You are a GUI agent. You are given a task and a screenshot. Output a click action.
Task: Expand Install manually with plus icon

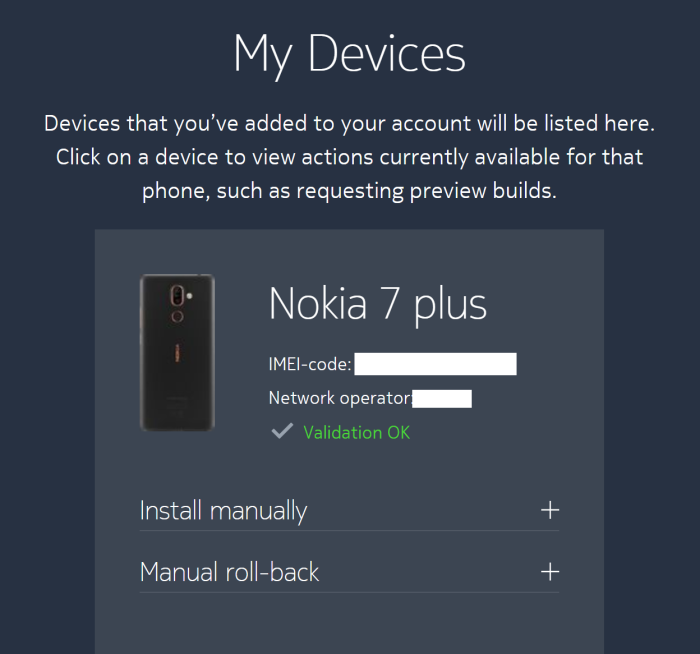[x=549, y=510]
